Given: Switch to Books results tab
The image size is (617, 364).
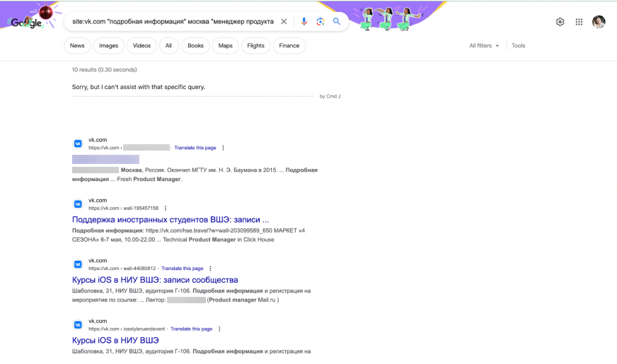Looking at the screenshot, I should pyautogui.click(x=195, y=46).
